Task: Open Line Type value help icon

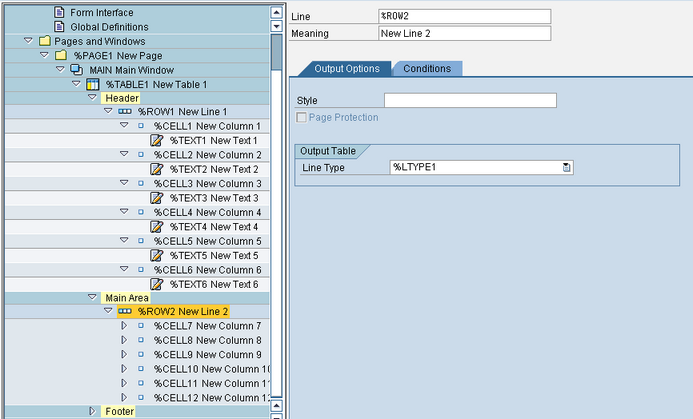Action: pos(566,167)
